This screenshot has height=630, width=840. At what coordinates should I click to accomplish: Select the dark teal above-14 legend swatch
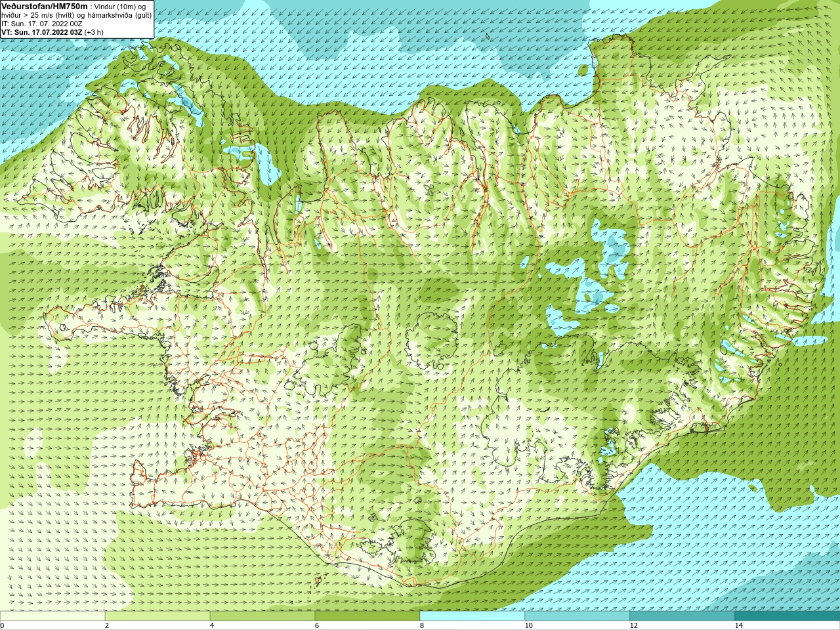787,616
